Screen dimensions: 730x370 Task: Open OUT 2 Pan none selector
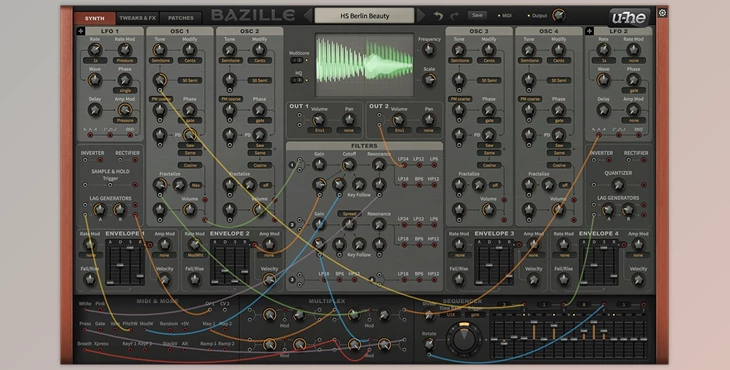(x=428, y=131)
